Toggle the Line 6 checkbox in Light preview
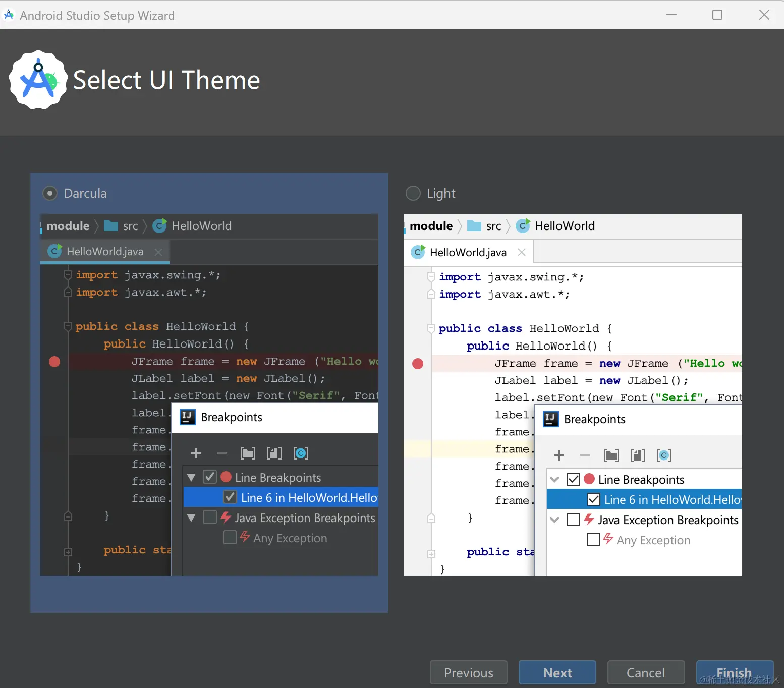Viewport: 784px width, 689px height. [594, 499]
